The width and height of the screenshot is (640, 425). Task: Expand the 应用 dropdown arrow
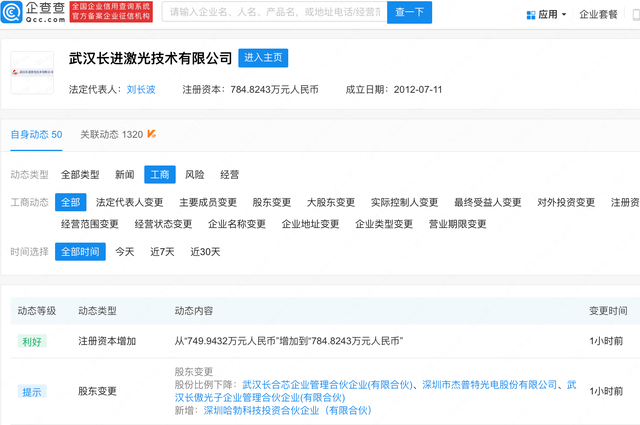tap(564, 15)
